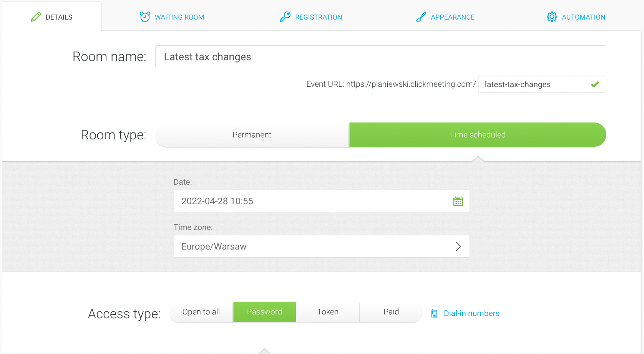Open the Appearance tab
This screenshot has height=354, width=644.
click(x=445, y=17)
